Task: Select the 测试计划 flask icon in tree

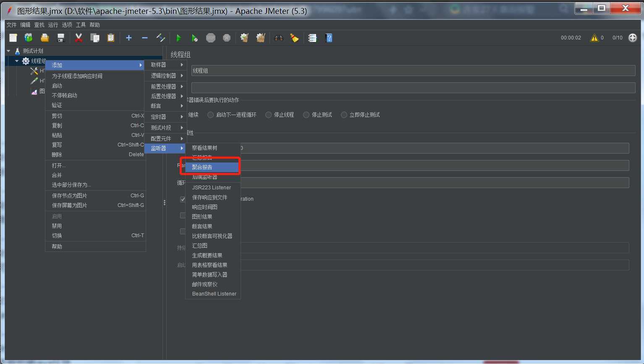Action: (x=17, y=51)
